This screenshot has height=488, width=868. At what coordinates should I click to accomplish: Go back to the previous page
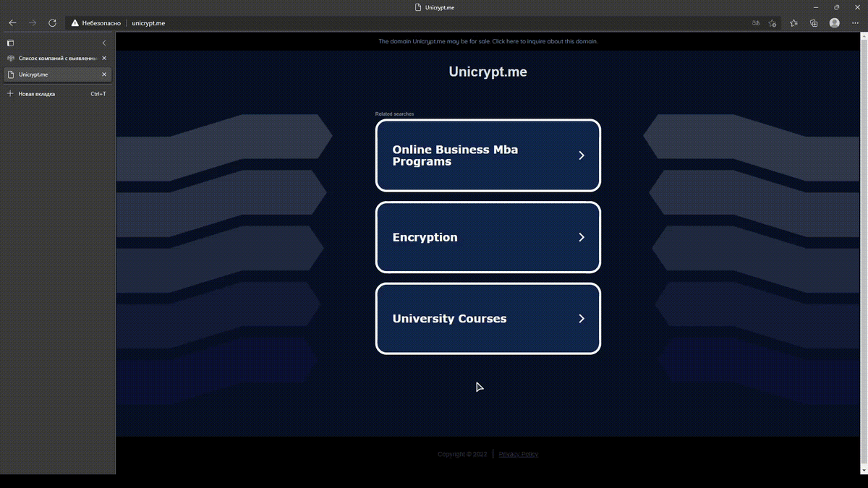[12, 23]
